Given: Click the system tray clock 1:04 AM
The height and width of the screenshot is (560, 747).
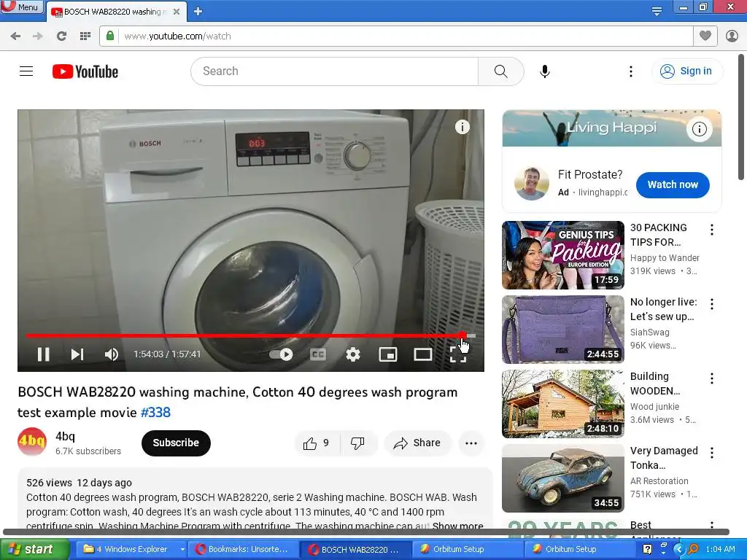Looking at the screenshot, I should pos(720,550).
